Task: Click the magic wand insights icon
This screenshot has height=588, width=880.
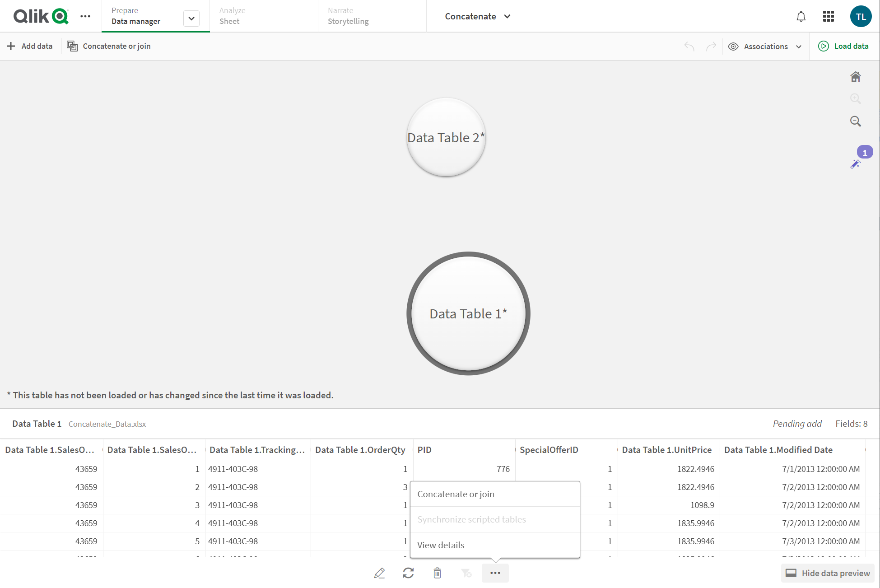Action: click(856, 164)
